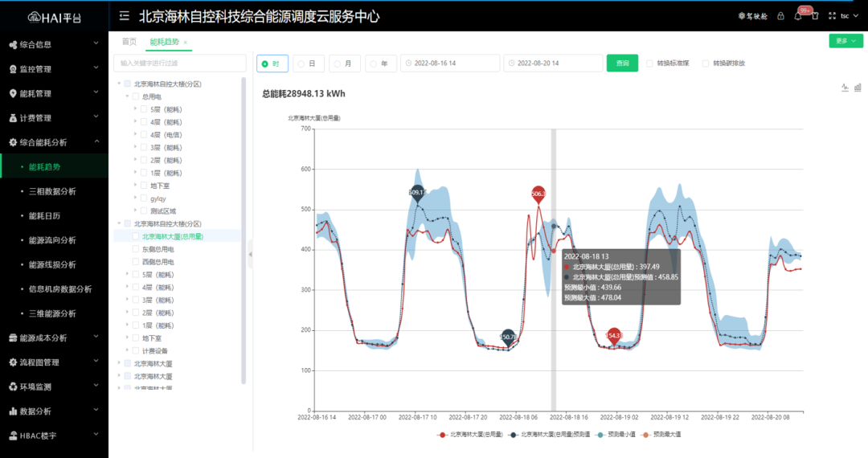The width and height of the screenshot is (868, 458).
Task: Click the 环境监测 sidebar icon
Action: click(13, 386)
